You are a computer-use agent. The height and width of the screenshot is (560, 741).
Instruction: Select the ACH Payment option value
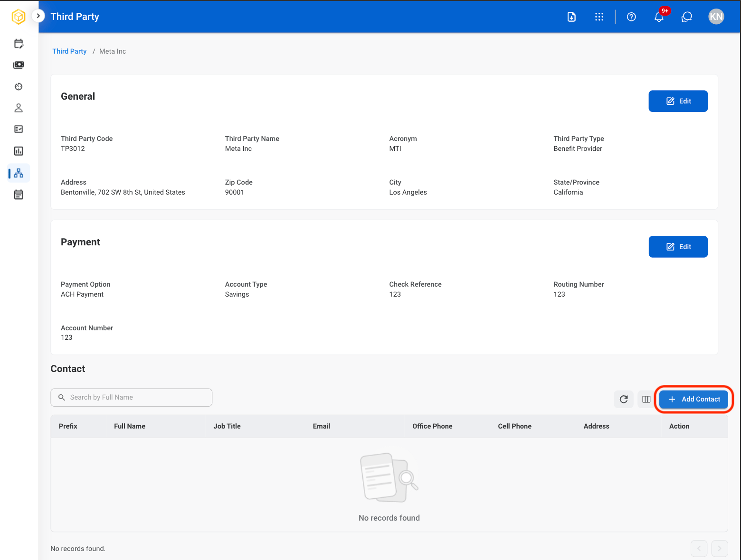pyautogui.click(x=82, y=294)
